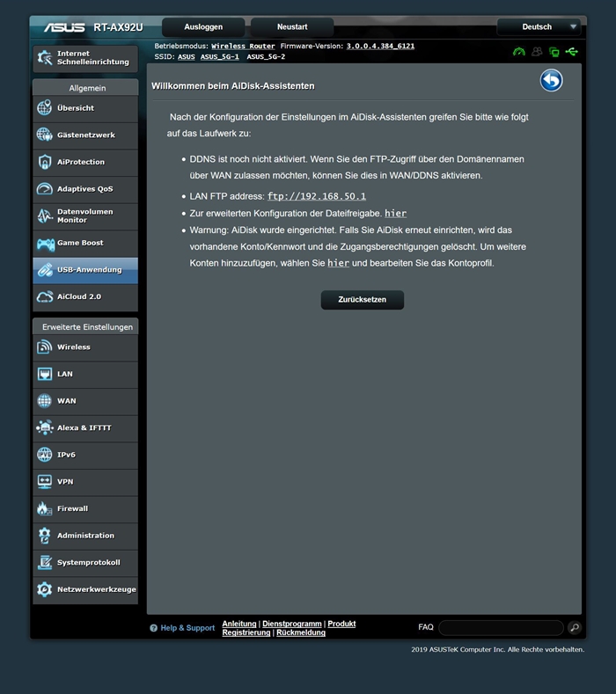Select the Wireless settings menu entry

tap(85, 347)
